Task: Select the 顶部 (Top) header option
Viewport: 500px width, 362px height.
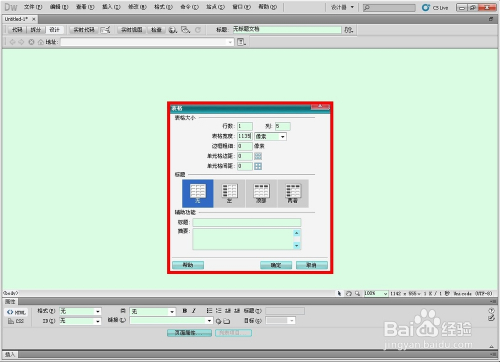Action: [x=261, y=193]
